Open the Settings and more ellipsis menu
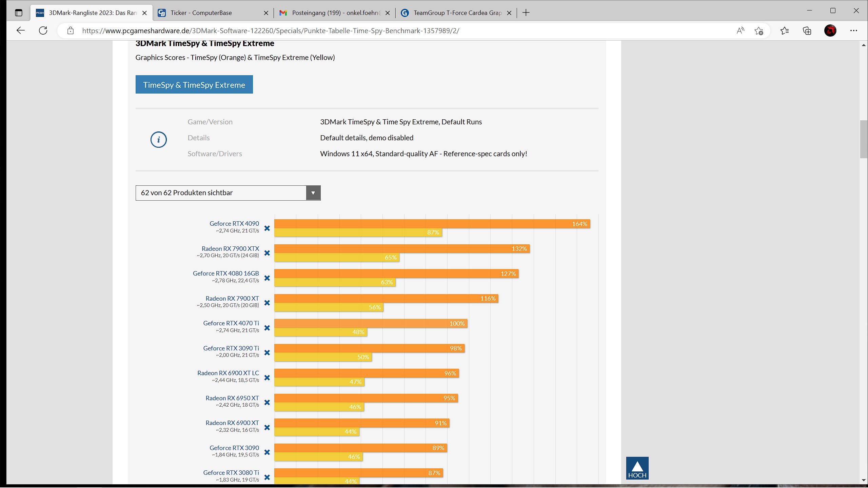The height and width of the screenshot is (488, 868). click(853, 31)
